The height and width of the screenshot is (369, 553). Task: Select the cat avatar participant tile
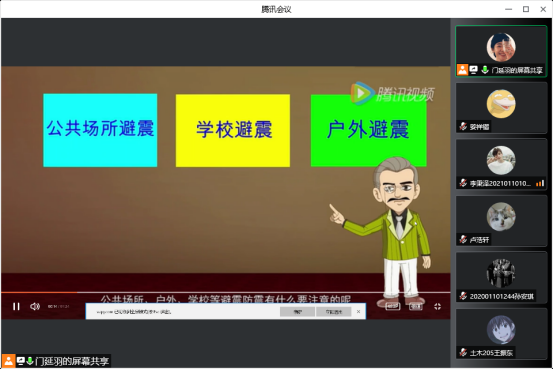pyautogui.click(x=501, y=221)
